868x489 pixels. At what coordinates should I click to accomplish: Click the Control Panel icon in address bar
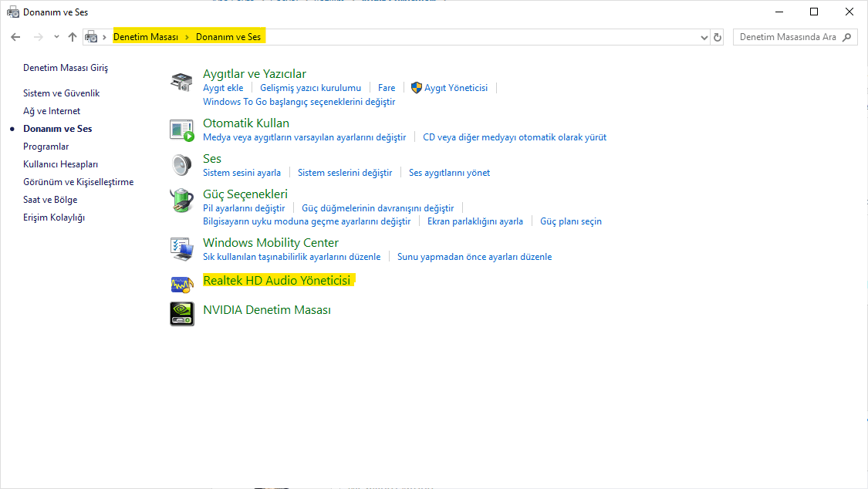[x=91, y=37]
